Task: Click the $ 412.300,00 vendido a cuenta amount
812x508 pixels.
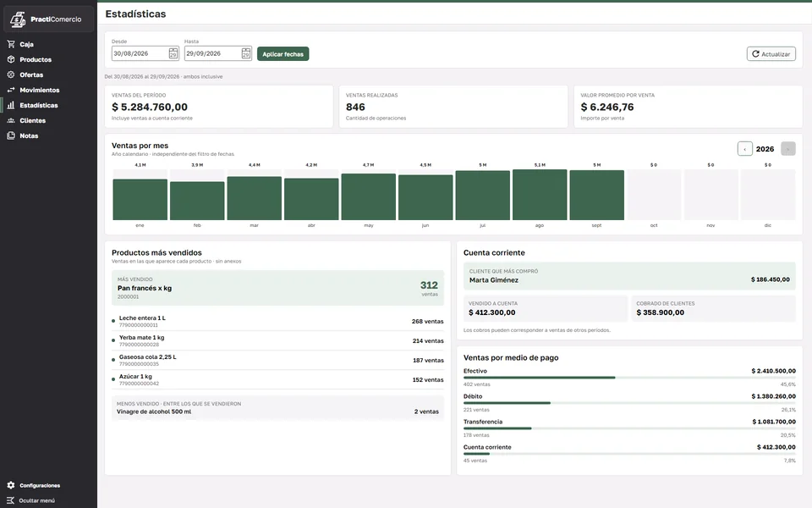Action: [x=492, y=312]
